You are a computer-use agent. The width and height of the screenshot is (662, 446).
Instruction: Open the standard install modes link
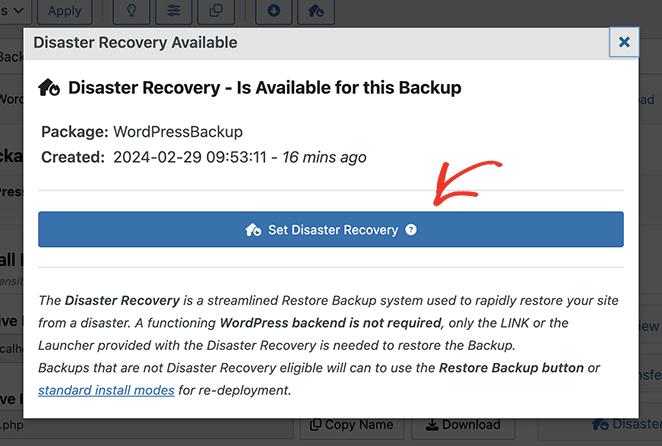[106, 389]
